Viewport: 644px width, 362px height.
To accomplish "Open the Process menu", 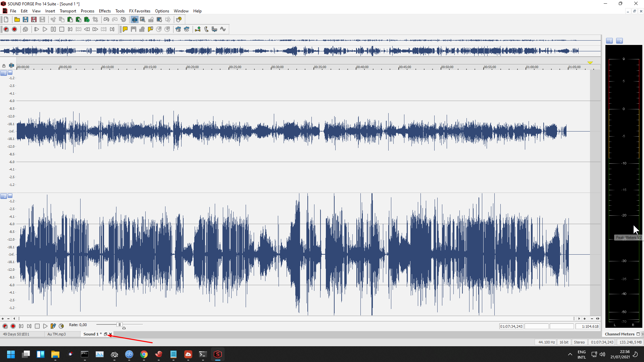I will (x=87, y=11).
